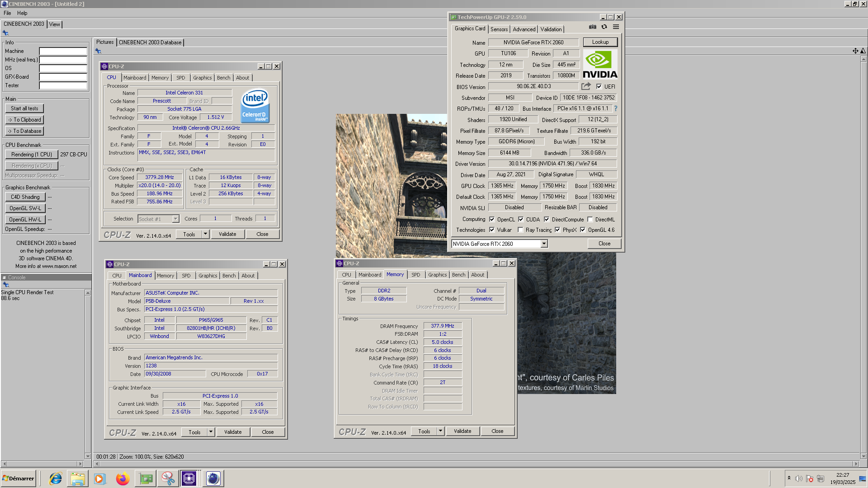Launch Windows Media Player from taskbar
The height and width of the screenshot is (488, 868).
(100, 479)
